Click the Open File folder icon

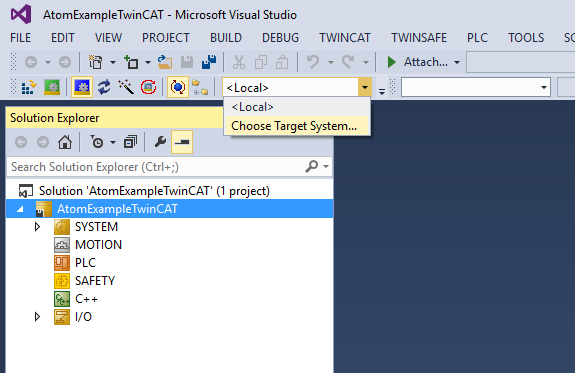pos(165,62)
